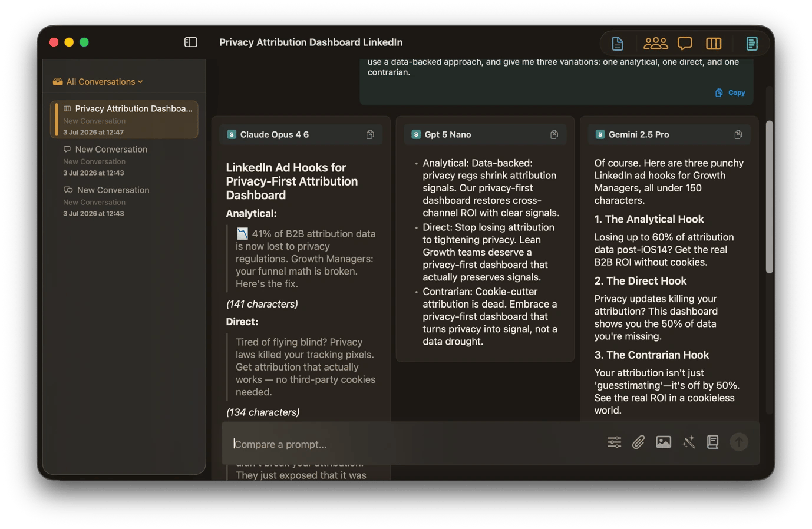Image resolution: width=812 pixels, height=529 pixels.
Task: Click the Contrarian bullet in Gpt 5 Nano
Action: click(x=489, y=316)
